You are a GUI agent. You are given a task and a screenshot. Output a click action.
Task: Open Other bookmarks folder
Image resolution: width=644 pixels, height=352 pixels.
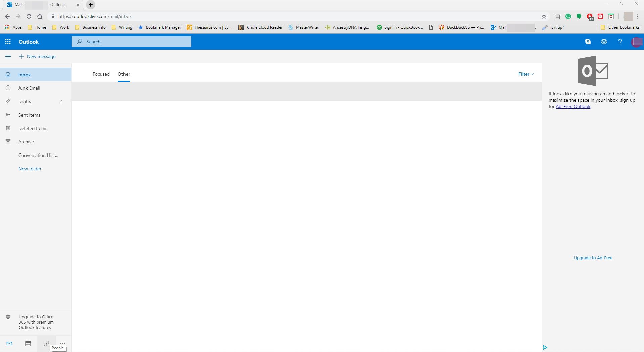coord(620,27)
